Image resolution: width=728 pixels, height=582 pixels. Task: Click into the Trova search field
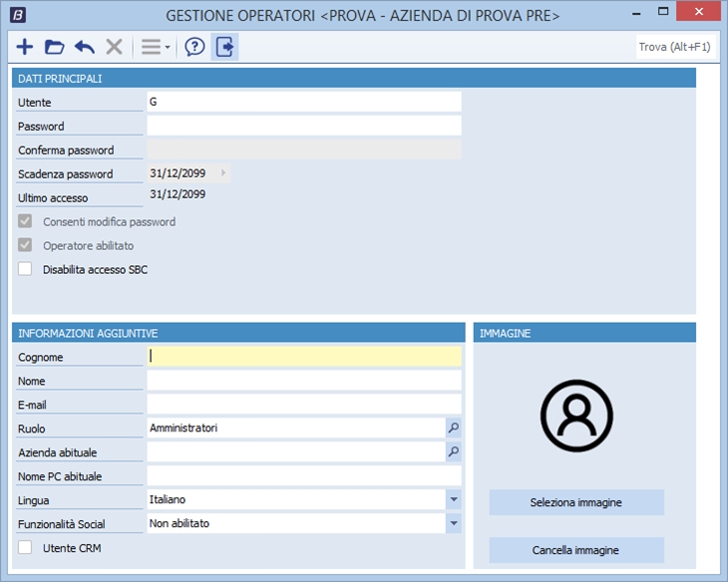(676, 47)
